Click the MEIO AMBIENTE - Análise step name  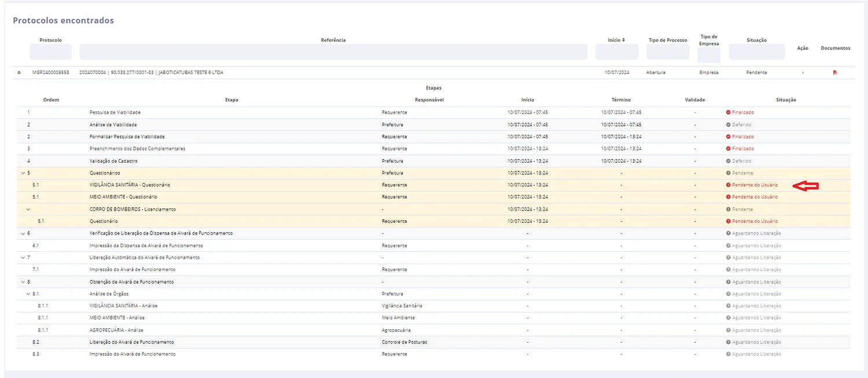(117, 318)
